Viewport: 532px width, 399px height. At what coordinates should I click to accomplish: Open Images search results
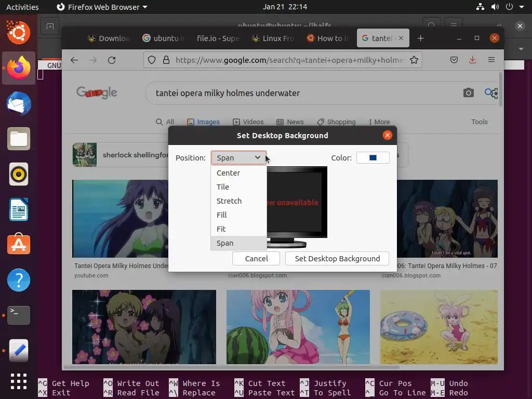[x=203, y=122]
